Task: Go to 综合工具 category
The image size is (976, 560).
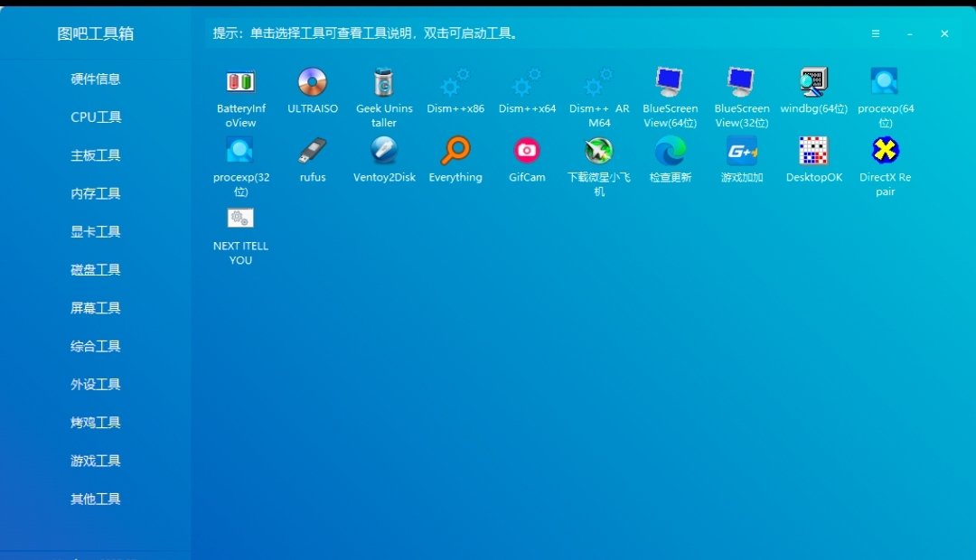Action: (x=95, y=346)
